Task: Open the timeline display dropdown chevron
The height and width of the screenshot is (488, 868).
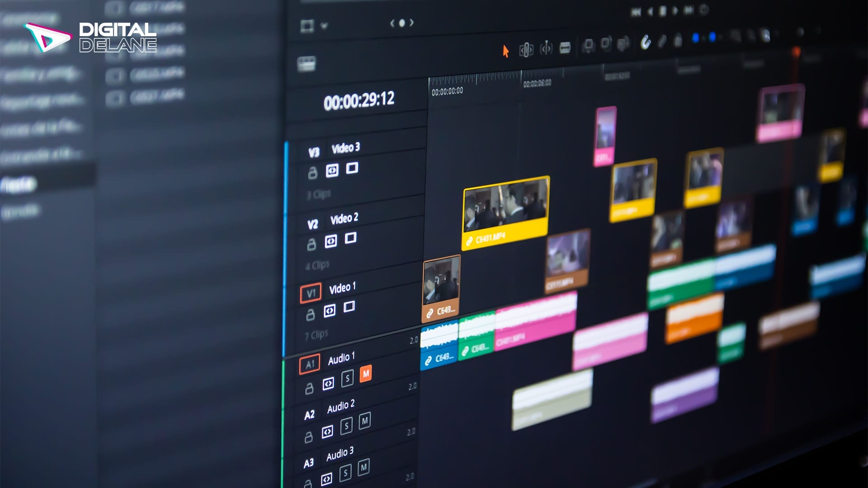Action: [x=324, y=26]
